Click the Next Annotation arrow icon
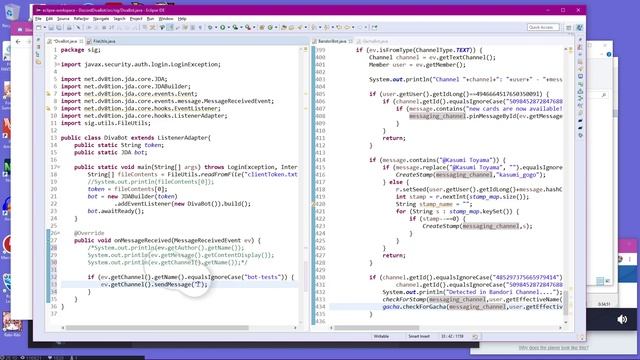This screenshot has height=360, width=640. pyautogui.click(x=313, y=27)
